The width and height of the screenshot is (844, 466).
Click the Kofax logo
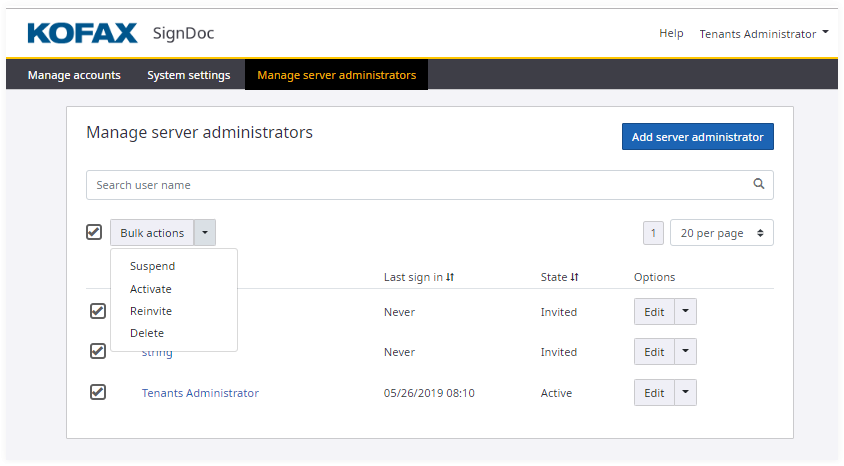tap(82, 33)
